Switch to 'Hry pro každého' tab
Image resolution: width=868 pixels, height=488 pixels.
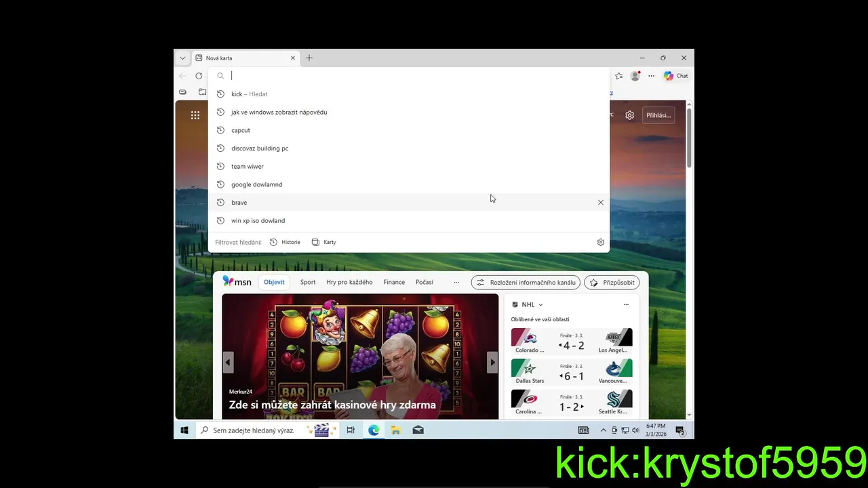[349, 282]
